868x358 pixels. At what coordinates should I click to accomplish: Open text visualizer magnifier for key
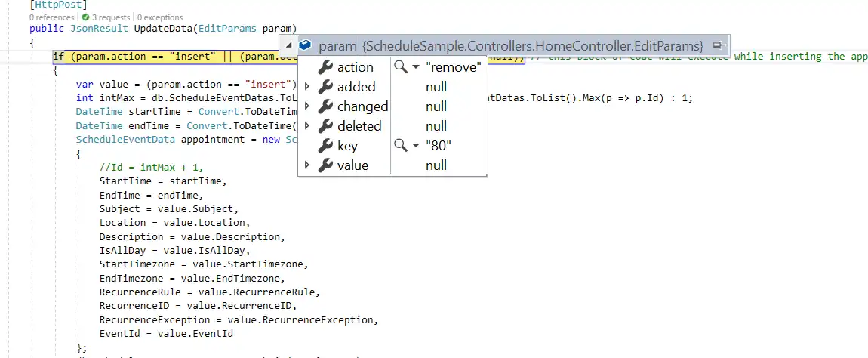click(x=400, y=145)
